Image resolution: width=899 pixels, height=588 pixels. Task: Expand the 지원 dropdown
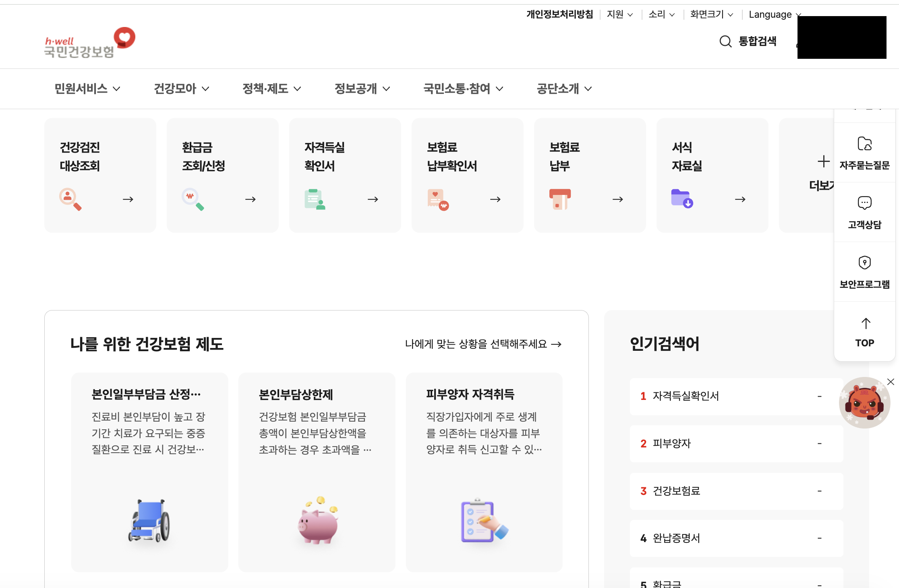pyautogui.click(x=620, y=14)
